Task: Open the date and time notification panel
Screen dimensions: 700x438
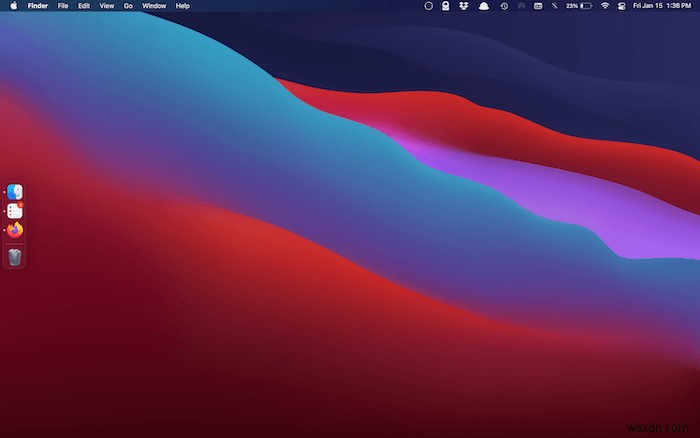Action: coord(662,6)
